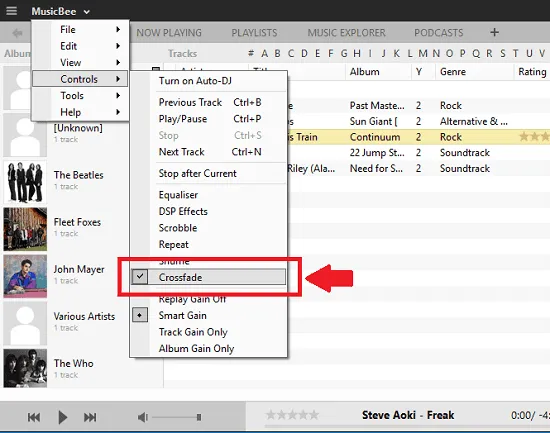Jump to letter M in index
The width and height of the screenshot is (550, 433).
coord(423,53)
